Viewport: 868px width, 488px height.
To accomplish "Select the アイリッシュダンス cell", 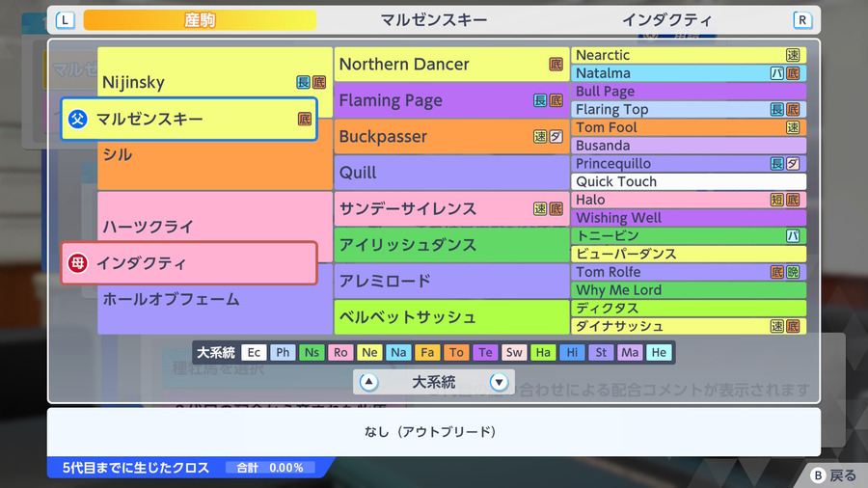I will click(451, 245).
